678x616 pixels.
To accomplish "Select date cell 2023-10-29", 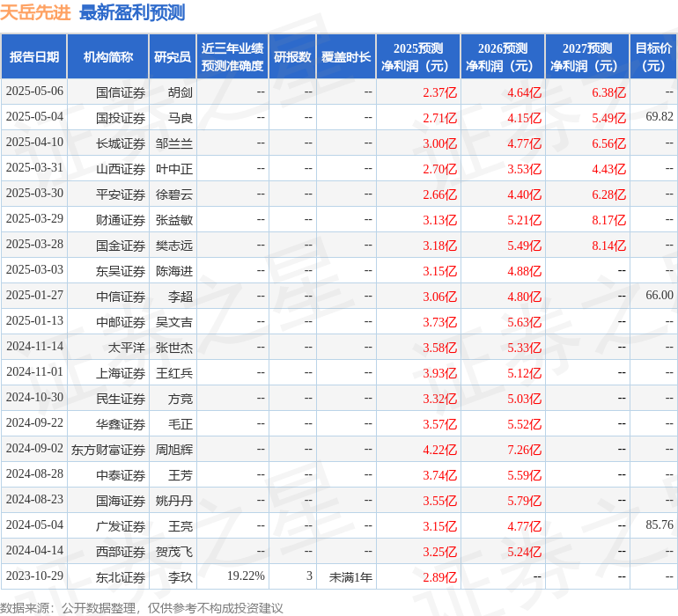I will point(34,576).
